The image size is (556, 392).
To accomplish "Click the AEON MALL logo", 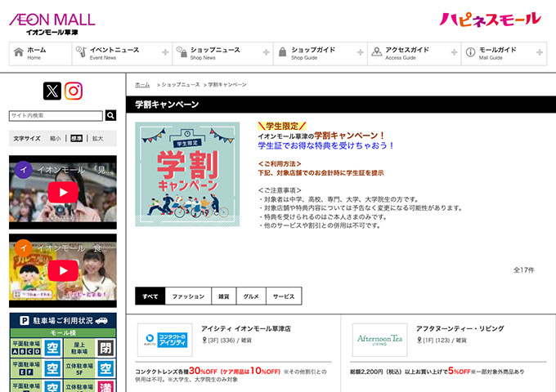I will 52,23.
